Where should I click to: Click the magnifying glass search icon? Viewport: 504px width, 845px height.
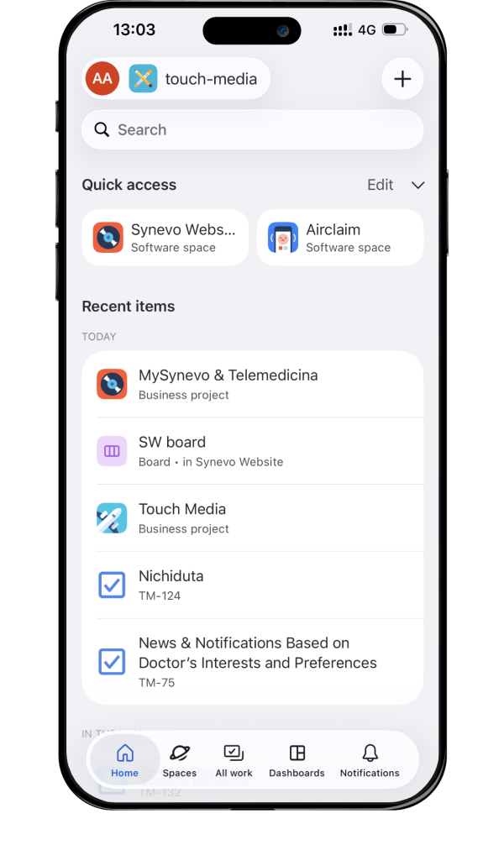click(x=102, y=129)
